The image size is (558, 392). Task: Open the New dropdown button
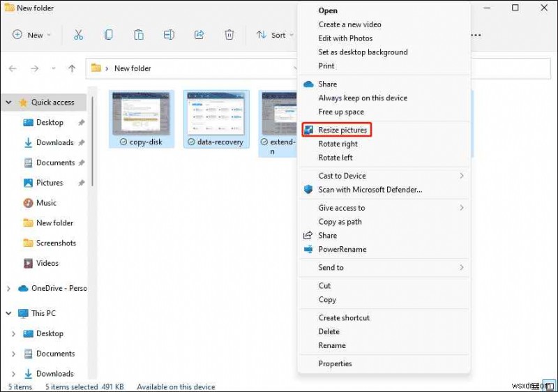point(31,35)
